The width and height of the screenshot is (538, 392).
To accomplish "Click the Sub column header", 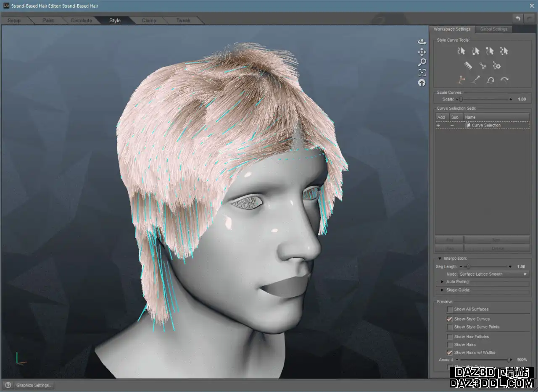I will pyautogui.click(x=456, y=117).
